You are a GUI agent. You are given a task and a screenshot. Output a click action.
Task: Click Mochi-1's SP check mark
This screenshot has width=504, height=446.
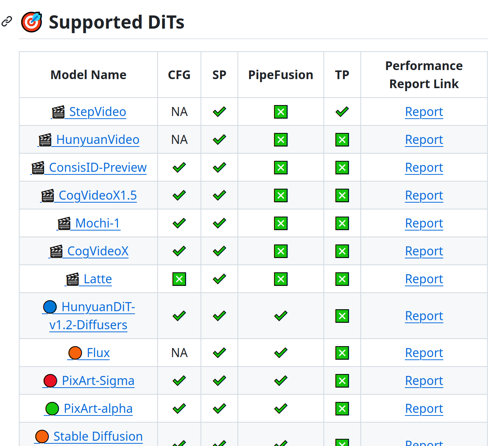click(219, 223)
